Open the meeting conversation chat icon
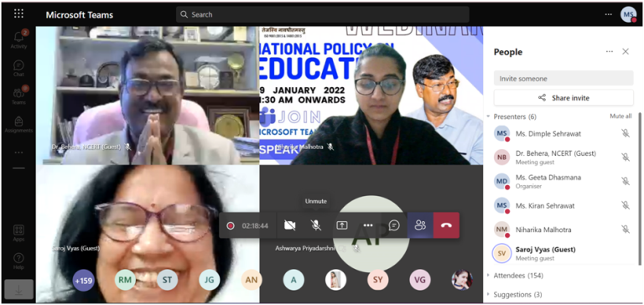Image resolution: width=644 pixels, height=305 pixels. pos(394,225)
